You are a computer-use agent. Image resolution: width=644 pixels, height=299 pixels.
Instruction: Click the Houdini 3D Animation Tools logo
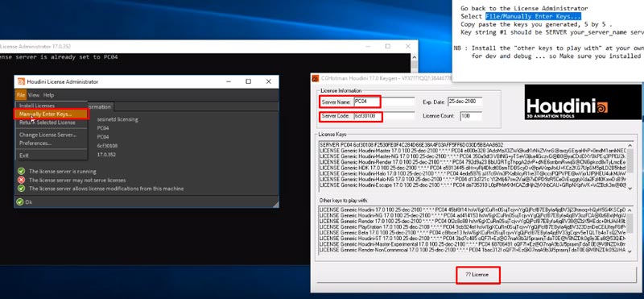[x=582, y=102]
